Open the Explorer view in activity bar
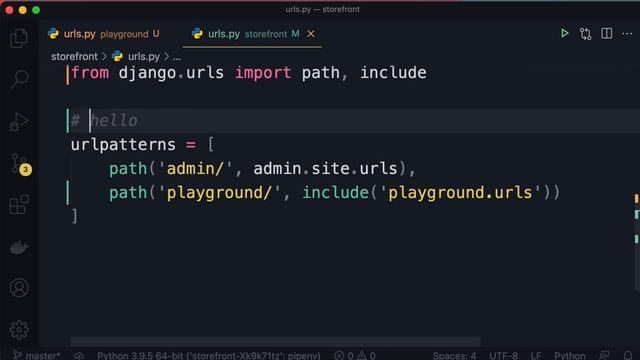The width and height of the screenshot is (640, 360). 19,38
